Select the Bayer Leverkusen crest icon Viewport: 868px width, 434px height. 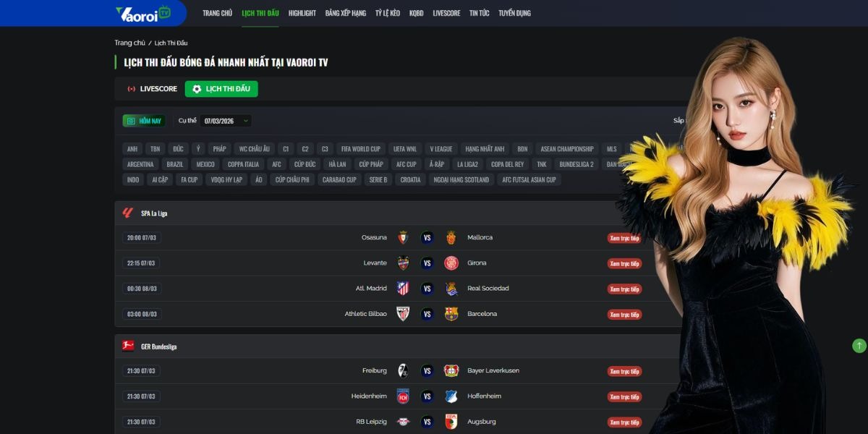pos(451,370)
